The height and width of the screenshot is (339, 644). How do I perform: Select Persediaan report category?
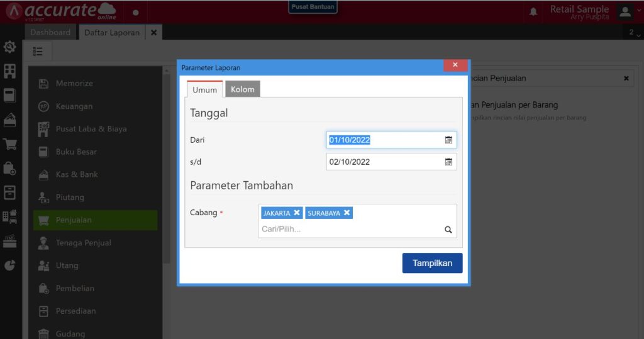point(96,311)
